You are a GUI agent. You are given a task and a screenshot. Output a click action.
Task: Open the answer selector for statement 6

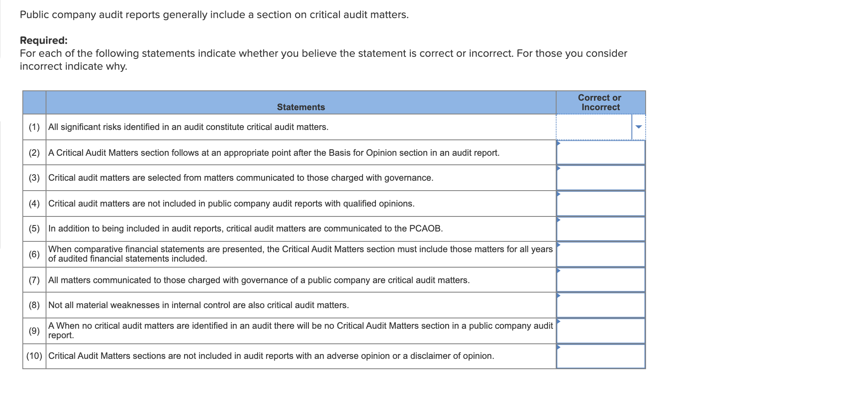click(601, 254)
